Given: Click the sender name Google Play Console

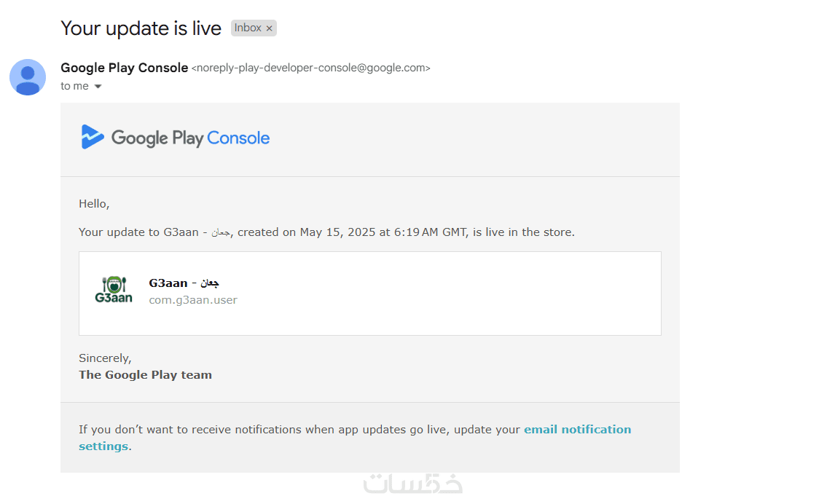Looking at the screenshot, I should [125, 68].
